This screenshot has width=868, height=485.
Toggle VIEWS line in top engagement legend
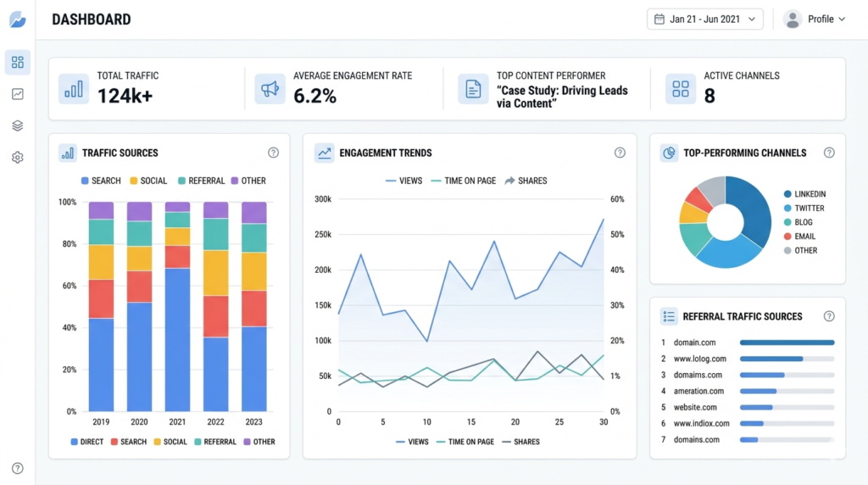(403, 181)
